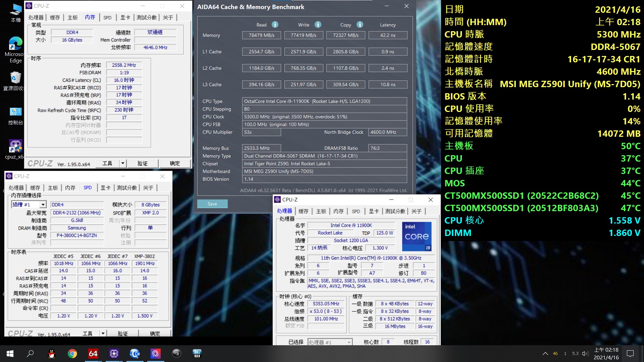This screenshot has height=362, width=644.
Task: Open the Windows Start menu
Action: pos(10,354)
